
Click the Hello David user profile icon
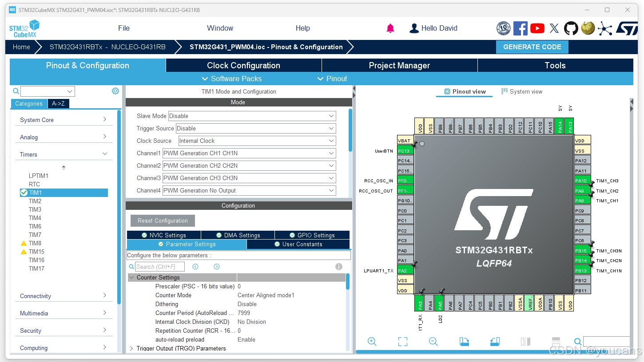(414, 28)
